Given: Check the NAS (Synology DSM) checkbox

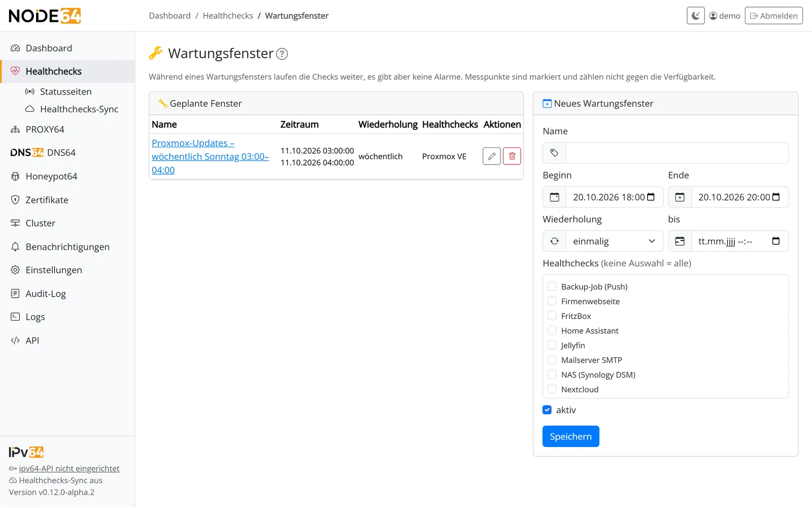Looking at the screenshot, I should 552,375.
